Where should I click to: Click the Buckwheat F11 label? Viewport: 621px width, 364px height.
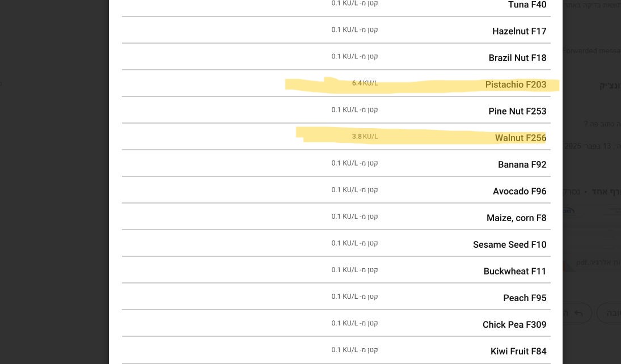tap(514, 272)
